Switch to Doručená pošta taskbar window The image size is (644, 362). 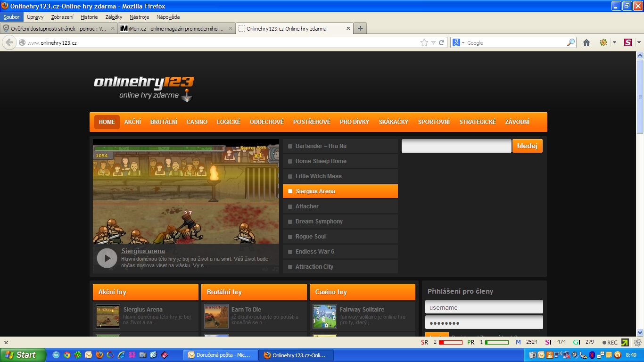[x=222, y=355]
